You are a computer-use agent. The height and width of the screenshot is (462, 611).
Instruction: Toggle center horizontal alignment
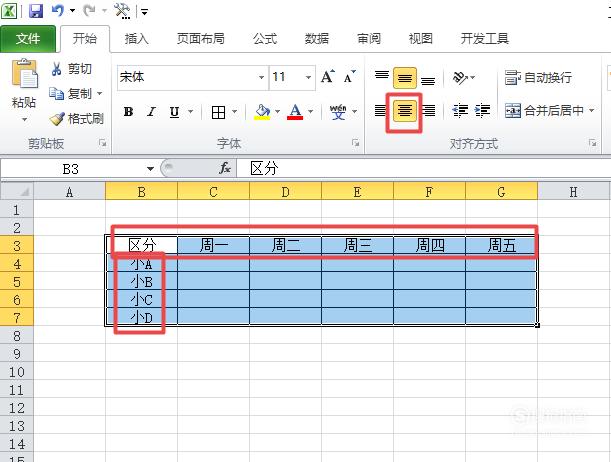point(404,111)
